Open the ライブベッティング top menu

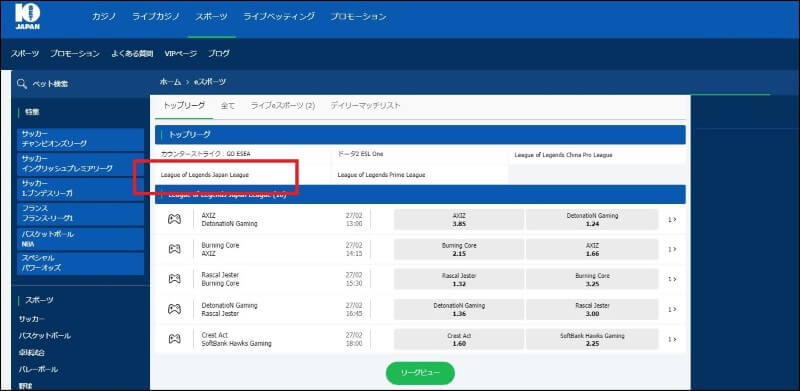(279, 16)
